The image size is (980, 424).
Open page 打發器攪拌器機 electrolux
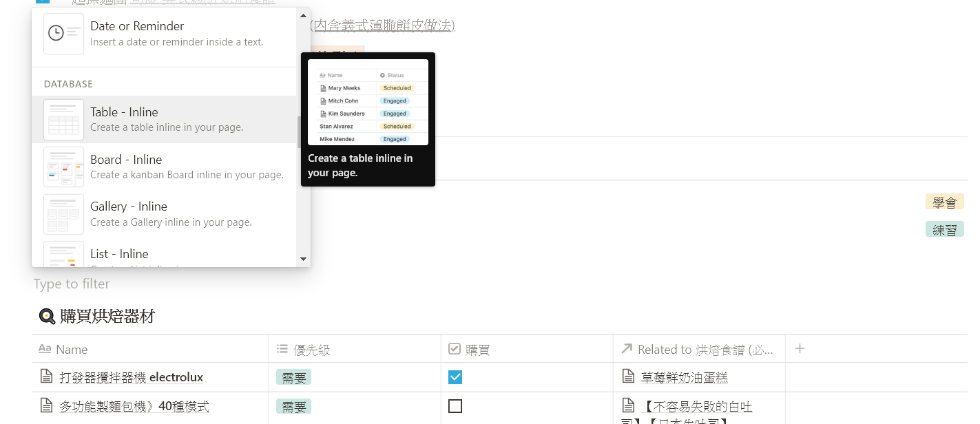click(132, 377)
